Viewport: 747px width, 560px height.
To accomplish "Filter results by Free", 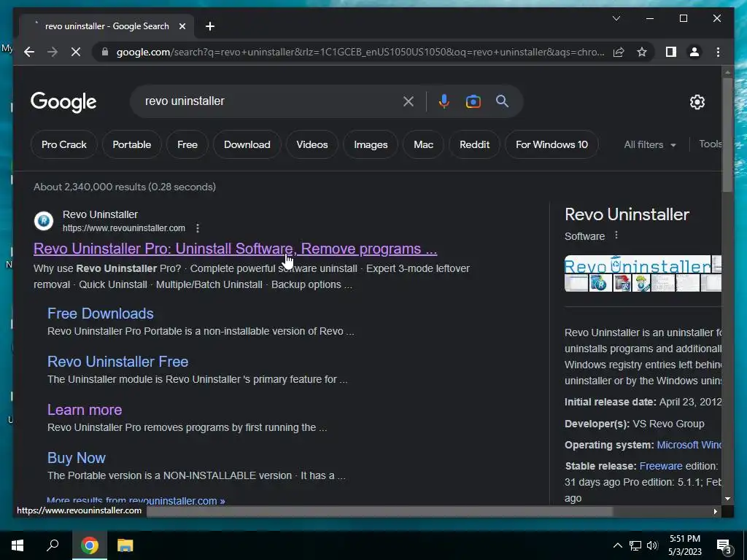I will [x=187, y=144].
